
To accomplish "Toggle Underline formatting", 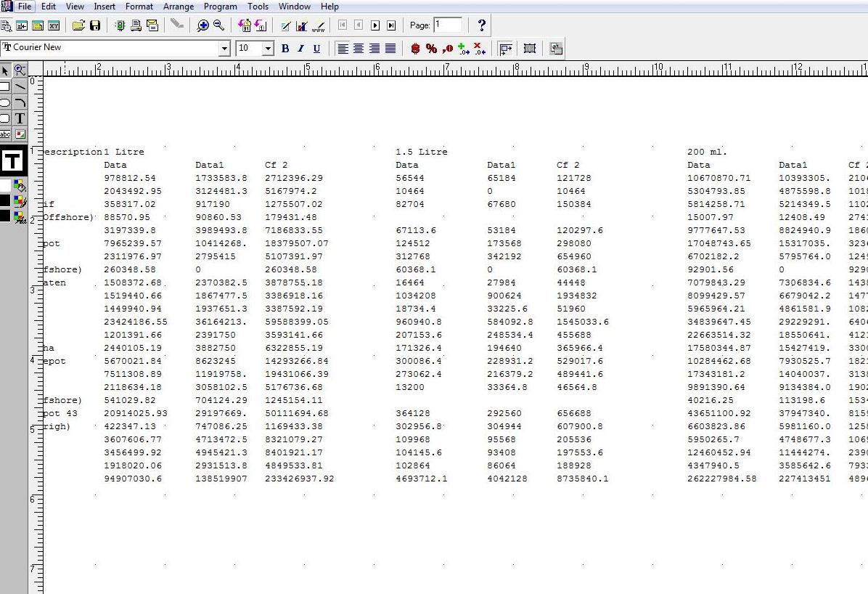I will tap(316, 49).
